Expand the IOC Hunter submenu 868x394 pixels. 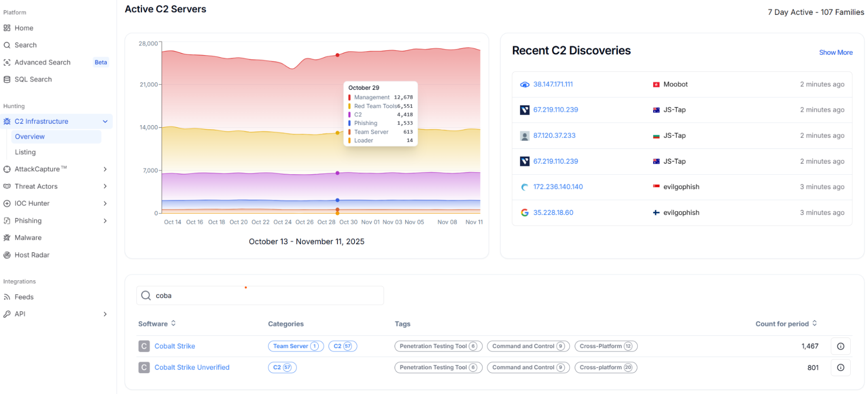click(105, 203)
